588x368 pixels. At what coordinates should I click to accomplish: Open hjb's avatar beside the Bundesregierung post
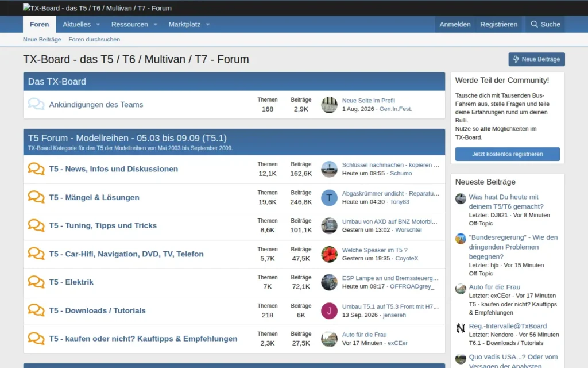[x=461, y=239]
